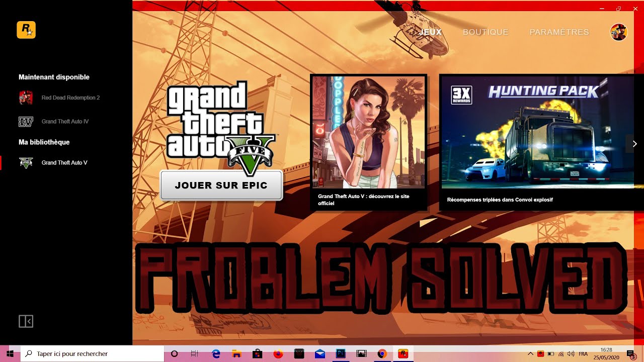
Task: Click the Rockstar icon in system tray
Action: [541, 353]
